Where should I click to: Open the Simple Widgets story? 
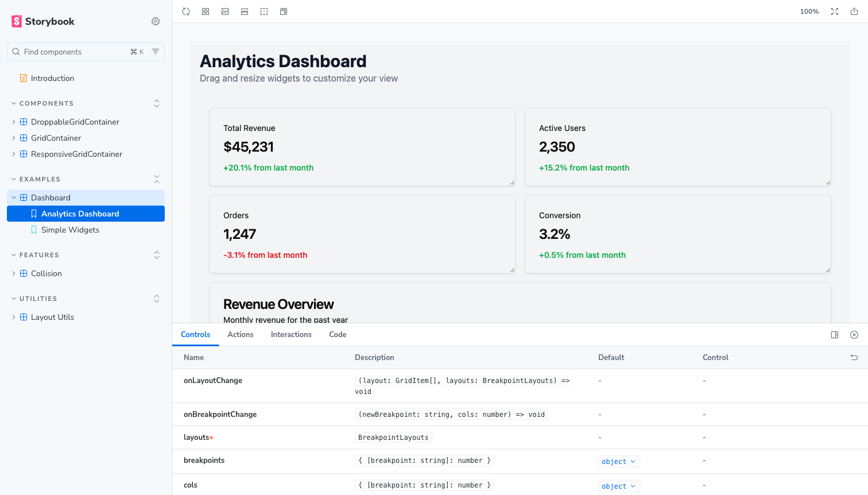[x=70, y=230]
